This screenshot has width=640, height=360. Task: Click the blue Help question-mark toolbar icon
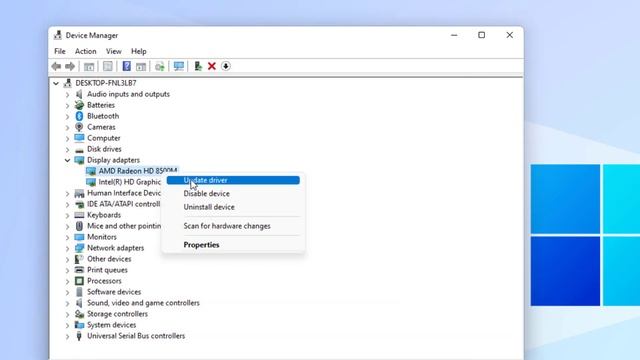[127, 66]
